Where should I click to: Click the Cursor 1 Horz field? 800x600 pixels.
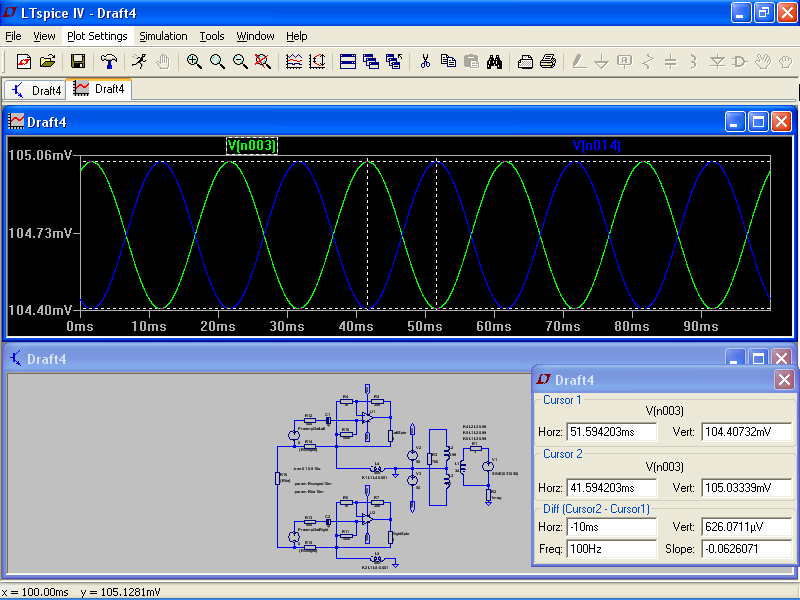pyautogui.click(x=611, y=432)
